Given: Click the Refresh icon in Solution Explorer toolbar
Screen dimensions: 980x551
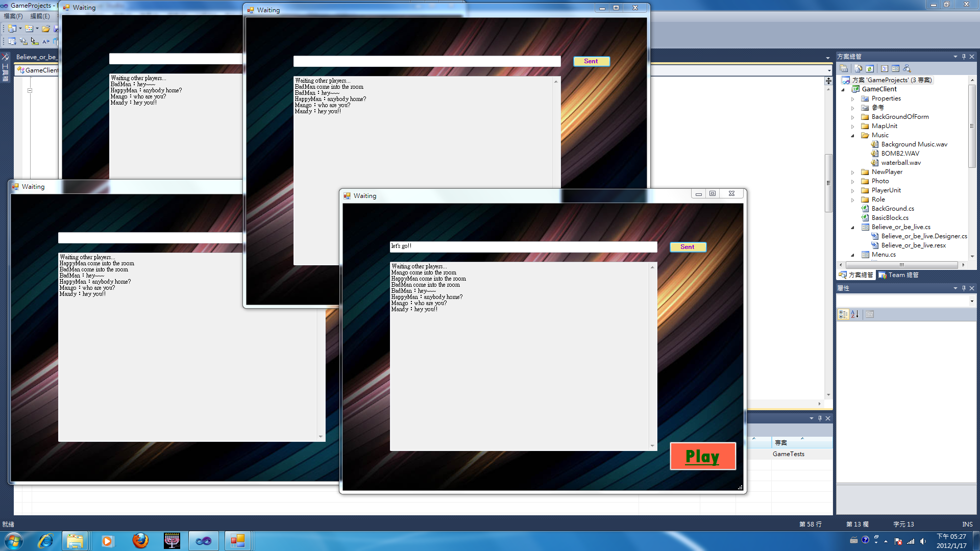Looking at the screenshot, I should pos(870,68).
